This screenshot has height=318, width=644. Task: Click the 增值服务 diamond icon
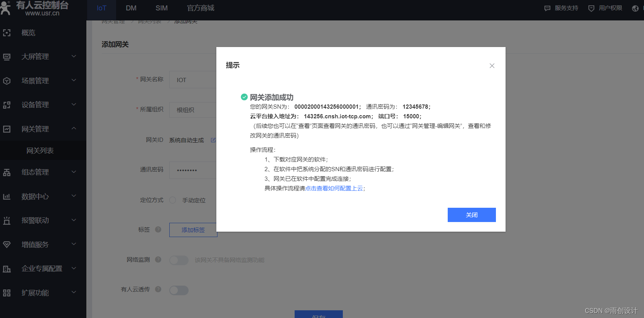coord(7,245)
